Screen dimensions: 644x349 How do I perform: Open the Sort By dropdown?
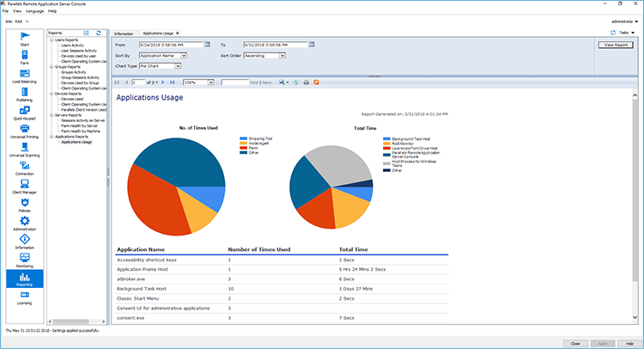184,56
